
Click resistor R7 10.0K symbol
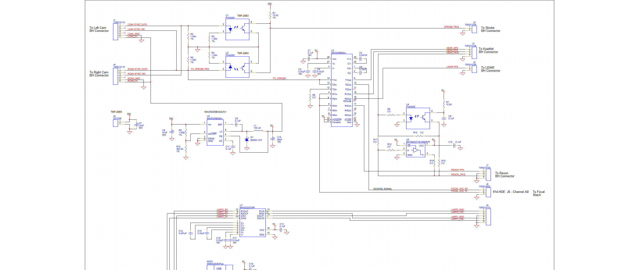tap(444, 104)
